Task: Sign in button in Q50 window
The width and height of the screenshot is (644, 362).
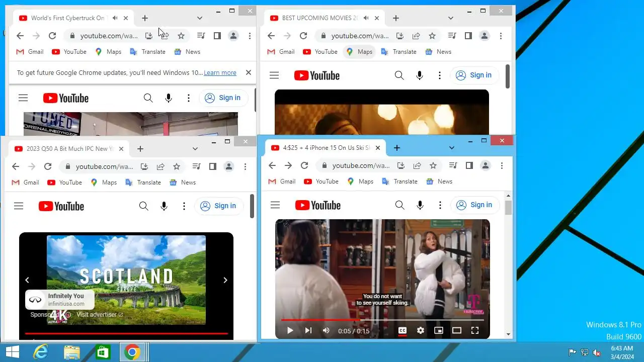Action: pyautogui.click(x=219, y=206)
